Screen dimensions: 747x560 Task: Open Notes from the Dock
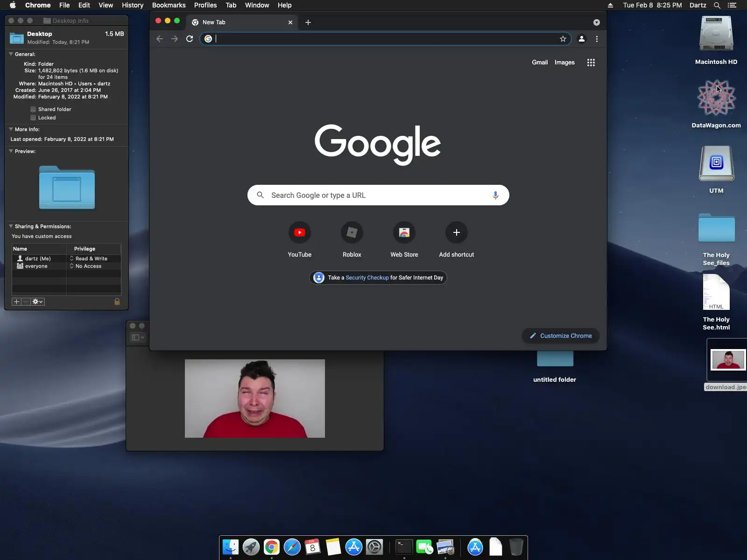coord(333,547)
